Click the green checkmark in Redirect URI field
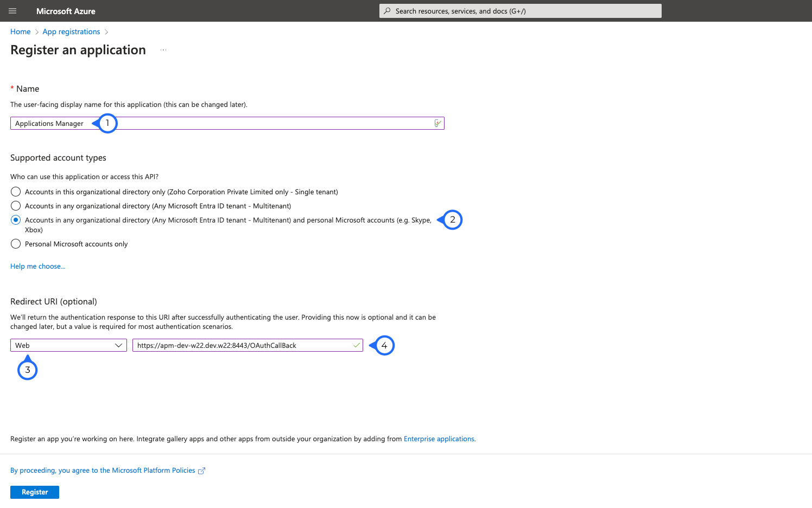This screenshot has height=508, width=812. (x=357, y=345)
